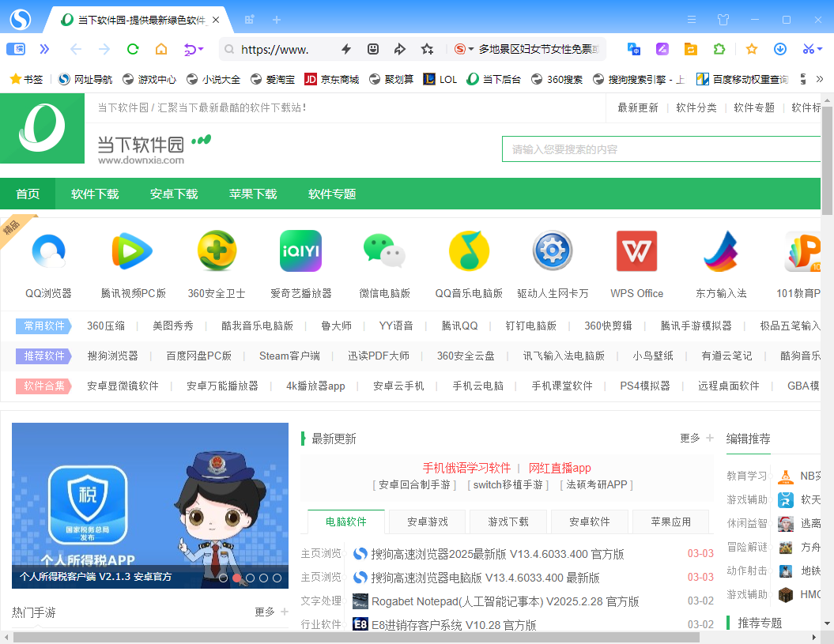Switch to the 苹果应用 tab
Image resolution: width=834 pixels, height=644 pixels.
[670, 522]
